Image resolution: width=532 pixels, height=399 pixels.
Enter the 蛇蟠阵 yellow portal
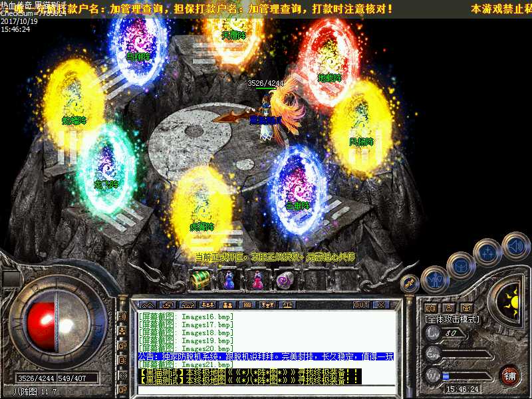click(x=73, y=104)
